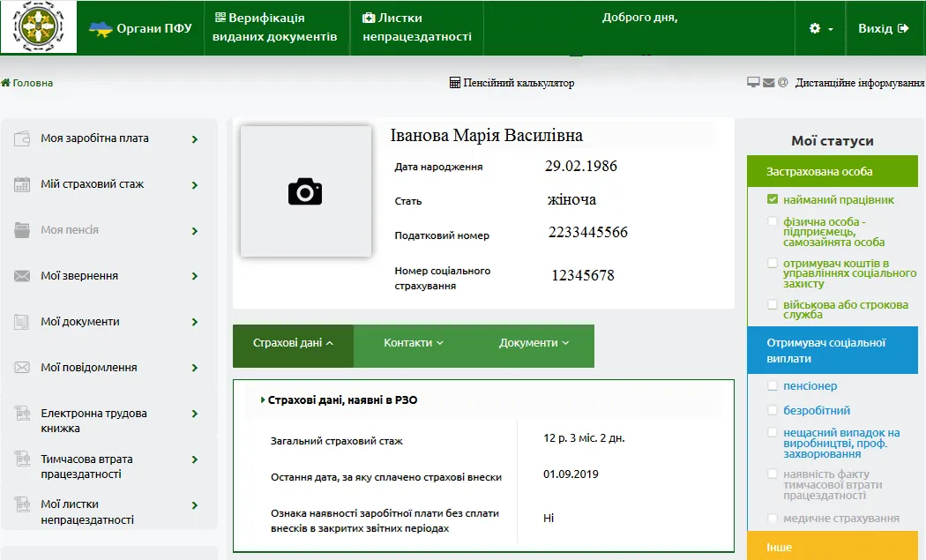The height and width of the screenshot is (560, 926).
Task: Toggle пенсіонер checkbox
Action: pyautogui.click(x=773, y=385)
